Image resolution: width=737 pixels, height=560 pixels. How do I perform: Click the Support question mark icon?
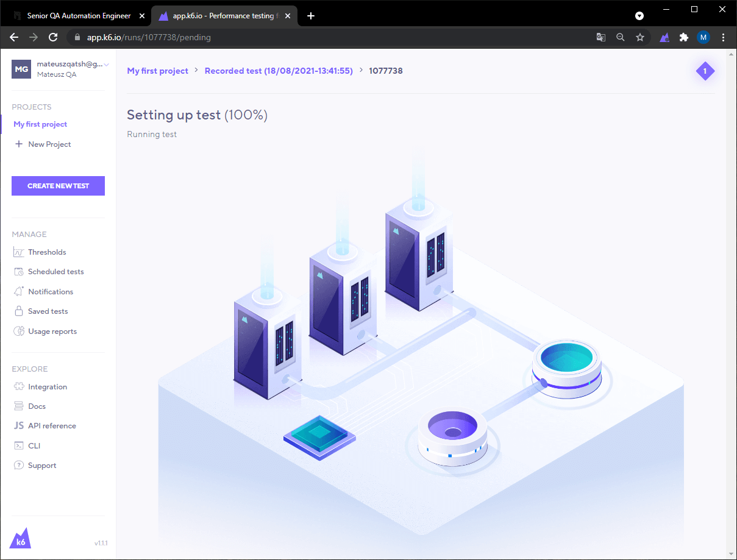(18, 466)
